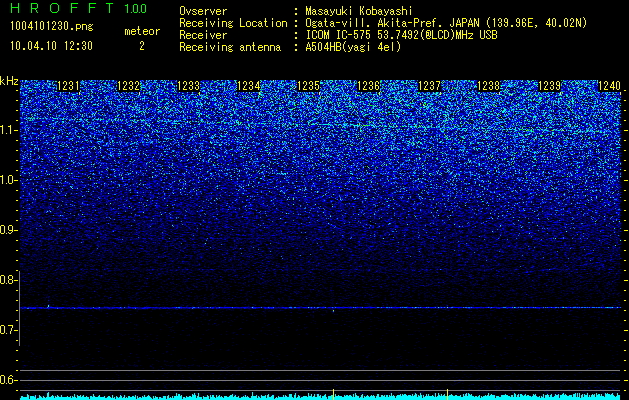Click the Ovserver label

[203, 11]
